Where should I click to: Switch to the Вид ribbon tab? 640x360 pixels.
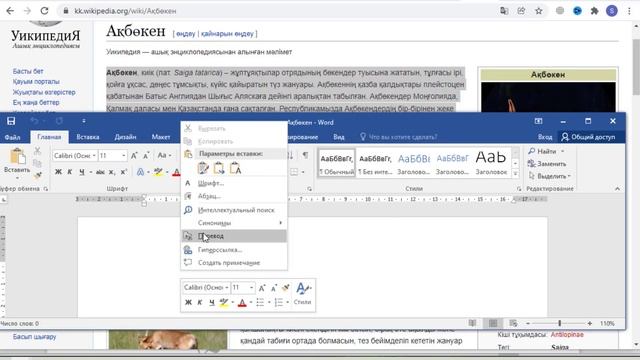coord(339,137)
